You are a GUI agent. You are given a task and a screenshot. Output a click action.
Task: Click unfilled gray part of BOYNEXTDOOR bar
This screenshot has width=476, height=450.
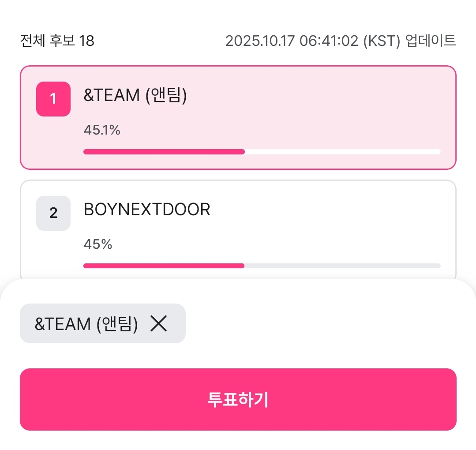[342, 266]
